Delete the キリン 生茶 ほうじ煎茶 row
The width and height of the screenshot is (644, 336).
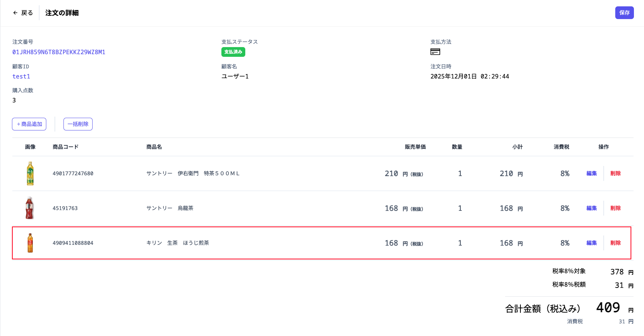coord(615,243)
